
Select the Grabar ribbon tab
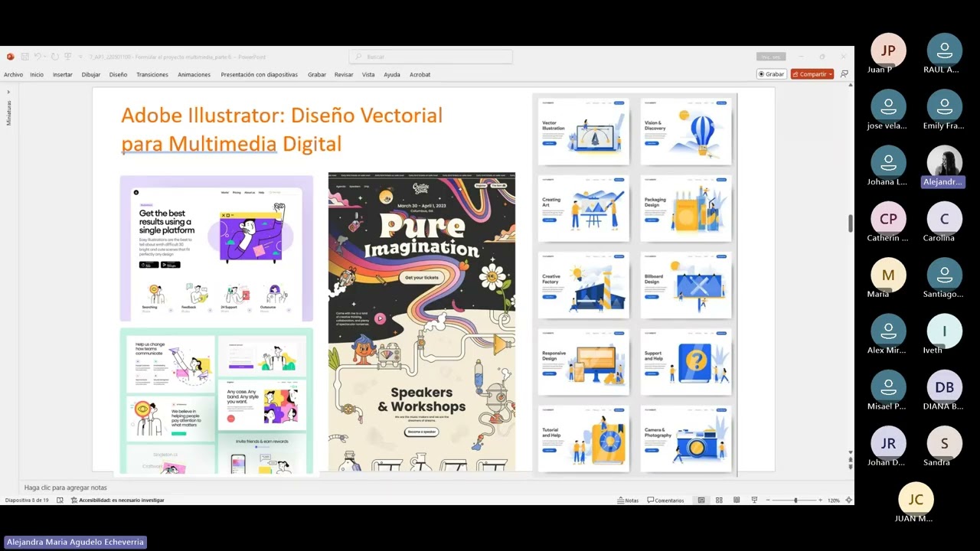317,74
